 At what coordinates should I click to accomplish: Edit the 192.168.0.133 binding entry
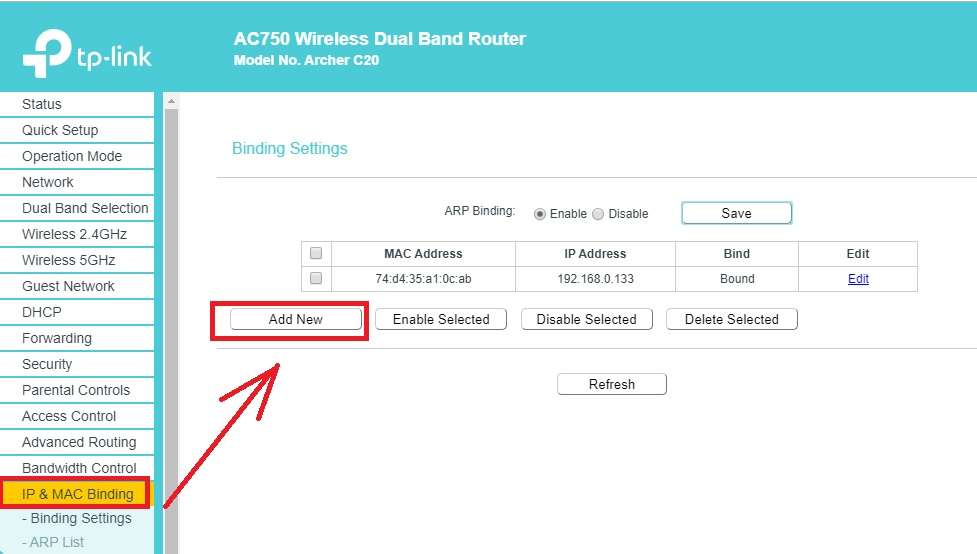[x=858, y=279]
